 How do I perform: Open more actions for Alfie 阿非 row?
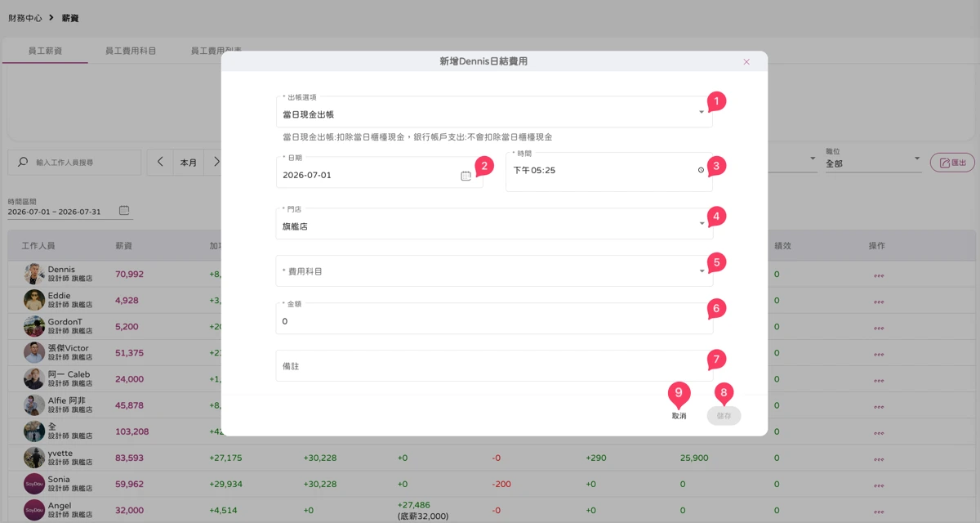pyautogui.click(x=879, y=405)
